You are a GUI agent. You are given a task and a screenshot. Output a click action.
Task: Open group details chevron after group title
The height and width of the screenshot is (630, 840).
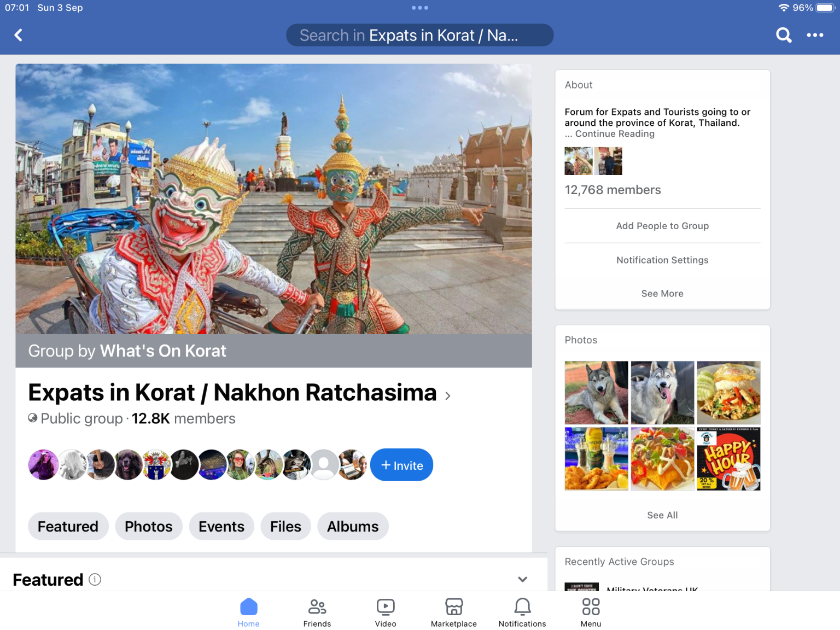[x=448, y=395]
